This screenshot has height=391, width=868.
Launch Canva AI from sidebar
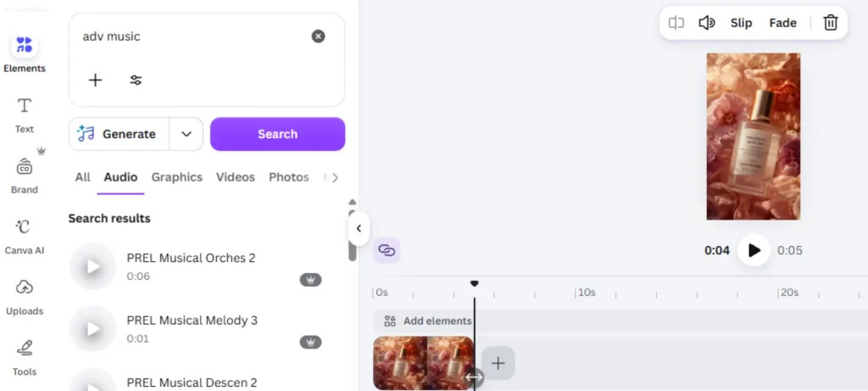[25, 227]
